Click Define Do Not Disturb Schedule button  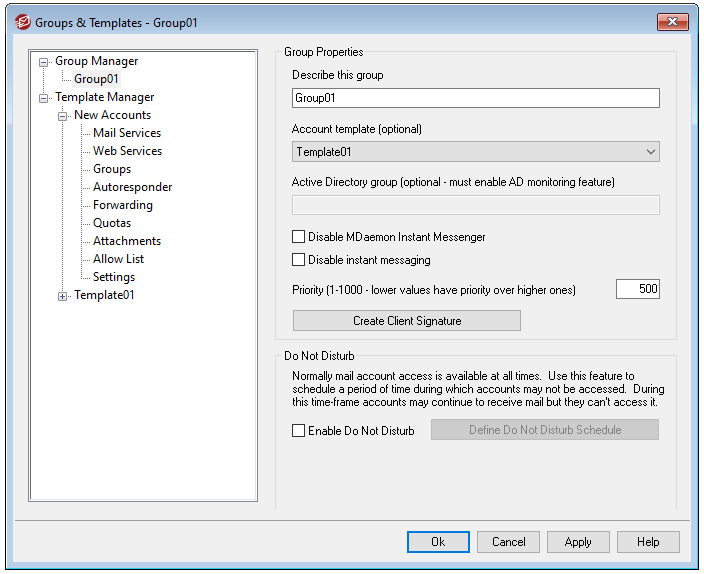pyautogui.click(x=545, y=430)
